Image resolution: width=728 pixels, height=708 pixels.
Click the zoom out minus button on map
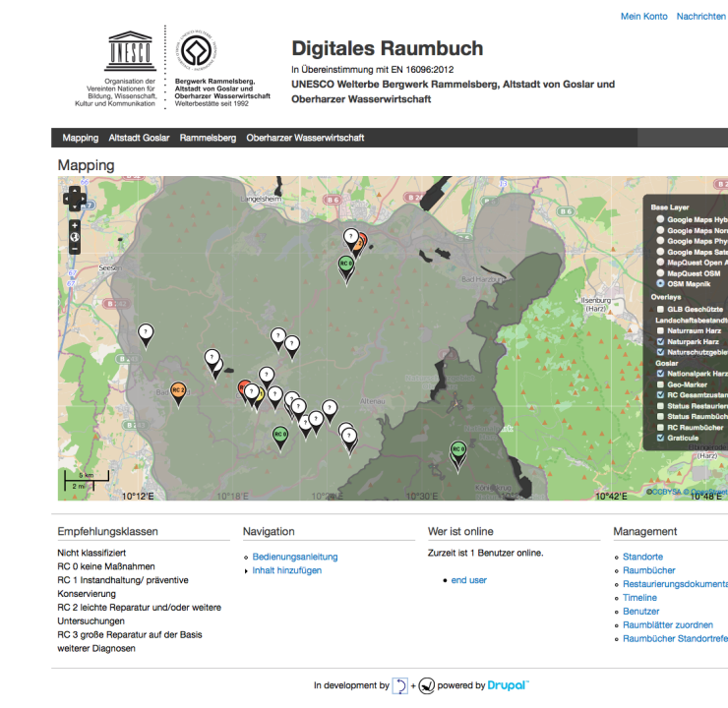[x=75, y=248]
